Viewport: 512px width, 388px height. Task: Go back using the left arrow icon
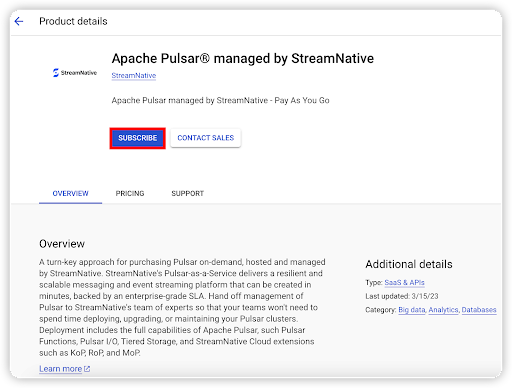(19, 21)
